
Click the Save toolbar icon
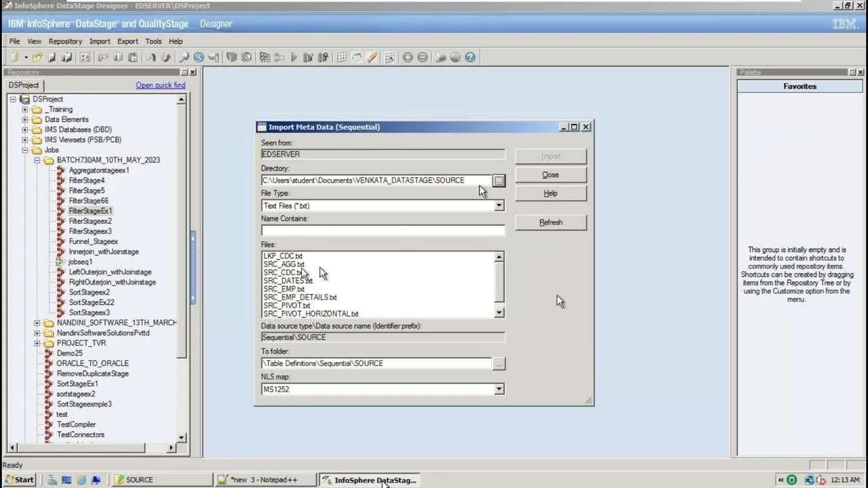pyautogui.click(x=52, y=58)
